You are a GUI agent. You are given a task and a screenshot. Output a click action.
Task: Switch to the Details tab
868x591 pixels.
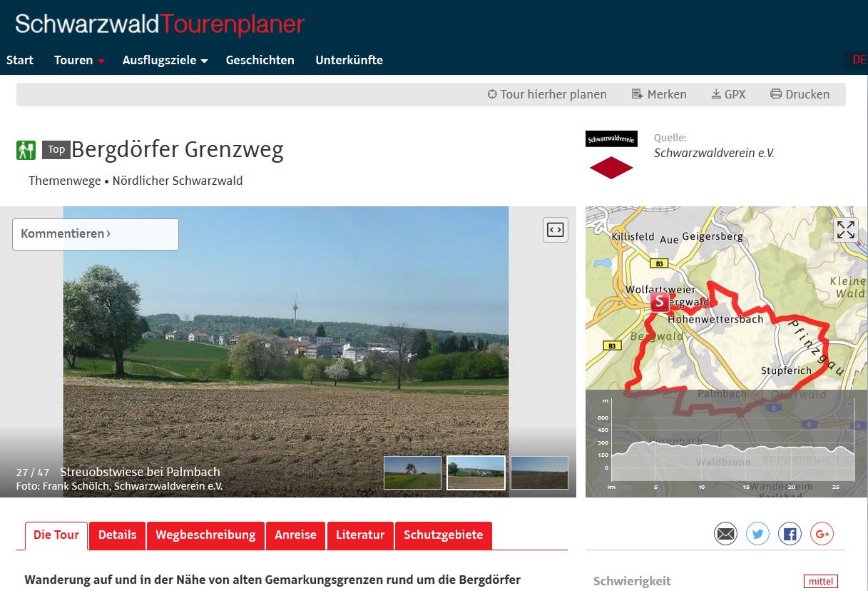pyautogui.click(x=118, y=535)
